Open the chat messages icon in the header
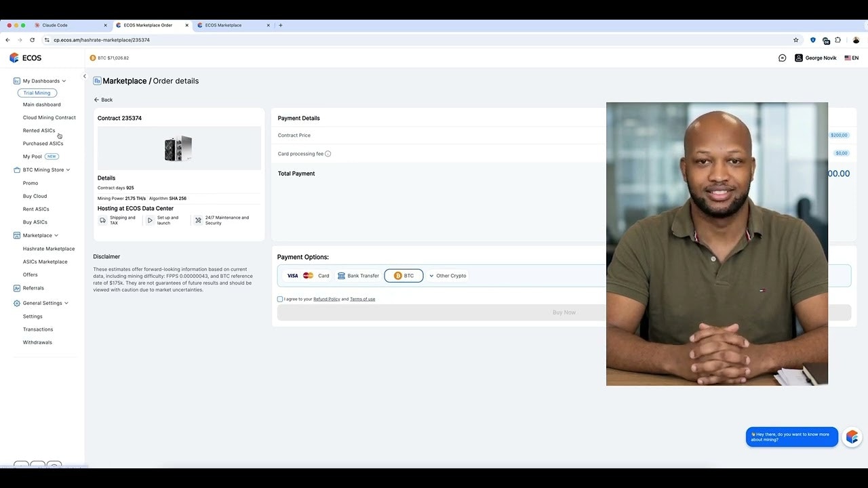Image resolution: width=868 pixels, height=488 pixels. pyautogui.click(x=782, y=58)
